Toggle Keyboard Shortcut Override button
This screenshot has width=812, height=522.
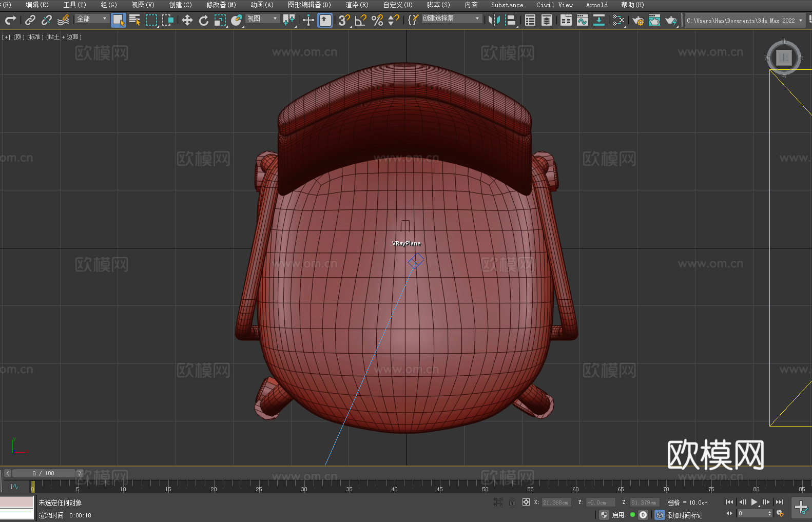click(325, 20)
